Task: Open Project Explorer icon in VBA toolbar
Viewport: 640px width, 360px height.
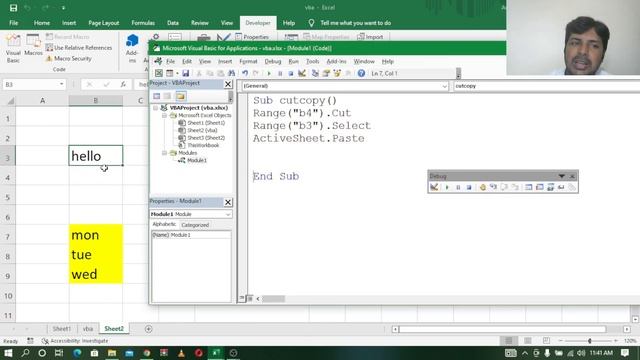Action: click(315, 73)
